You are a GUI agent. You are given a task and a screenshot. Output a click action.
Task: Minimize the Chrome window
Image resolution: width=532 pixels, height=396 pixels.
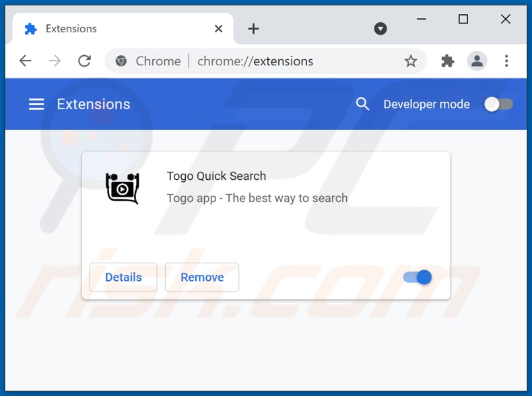tap(422, 19)
